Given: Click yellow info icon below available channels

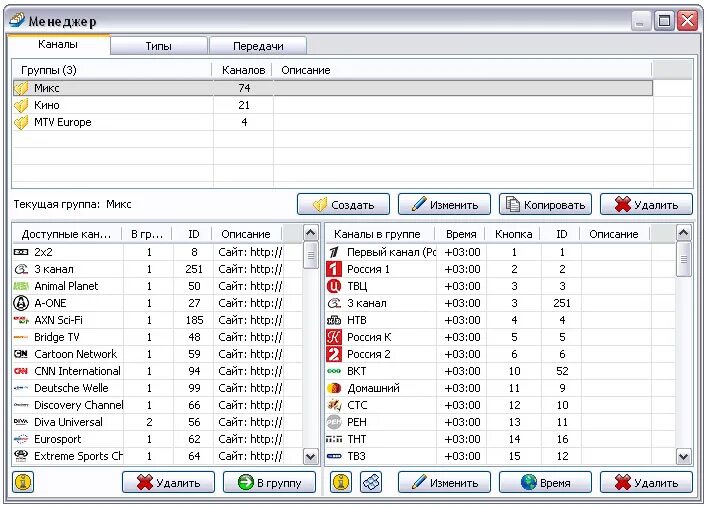Looking at the screenshot, I should pyautogui.click(x=23, y=482).
